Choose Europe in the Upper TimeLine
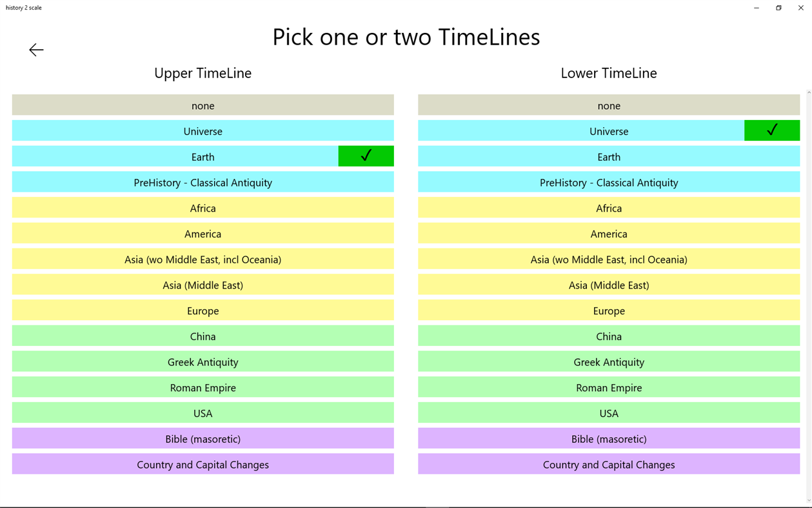 203,310
